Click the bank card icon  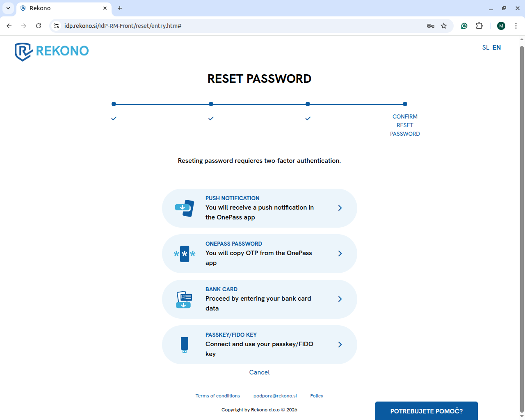184,299
